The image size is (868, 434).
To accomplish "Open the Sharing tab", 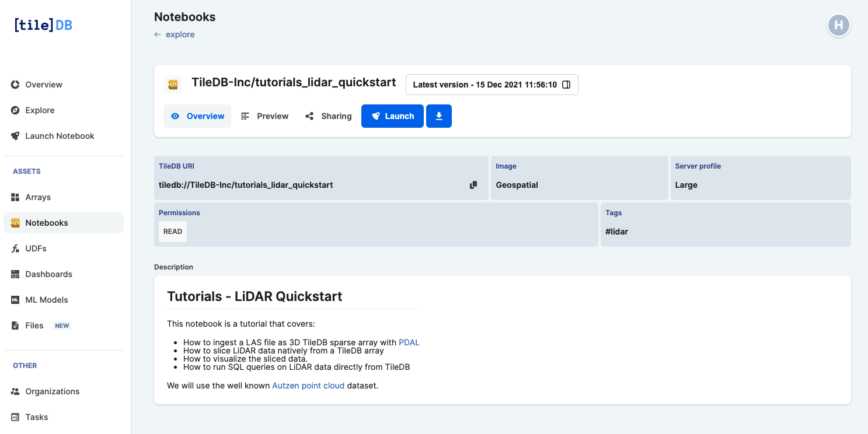I will tap(328, 116).
